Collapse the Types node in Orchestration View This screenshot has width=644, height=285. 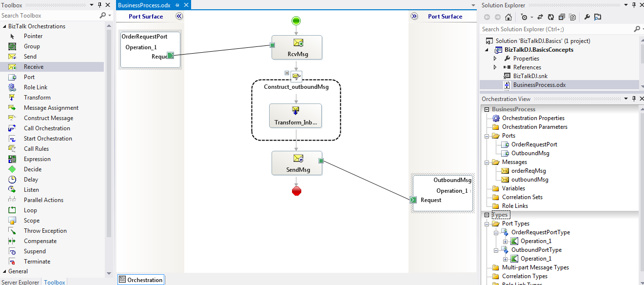pyautogui.click(x=486, y=214)
